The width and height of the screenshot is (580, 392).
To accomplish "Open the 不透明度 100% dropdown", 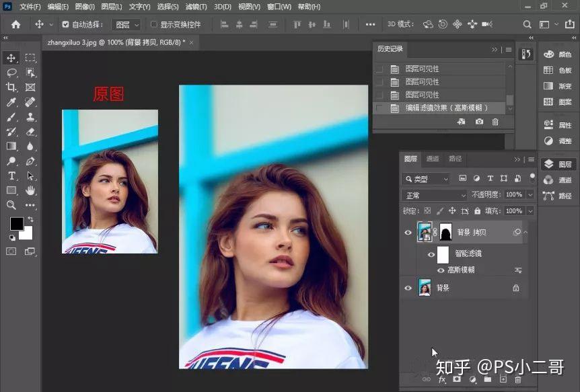I will (x=530, y=195).
